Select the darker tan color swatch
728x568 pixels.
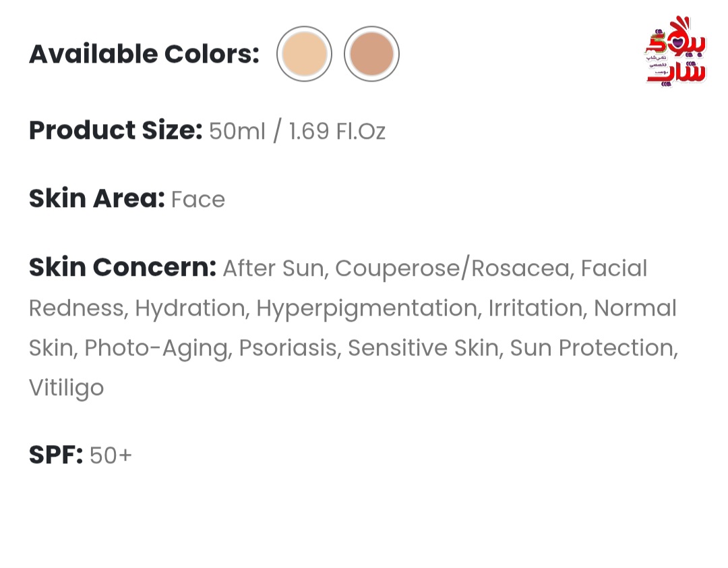[x=371, y=54]
